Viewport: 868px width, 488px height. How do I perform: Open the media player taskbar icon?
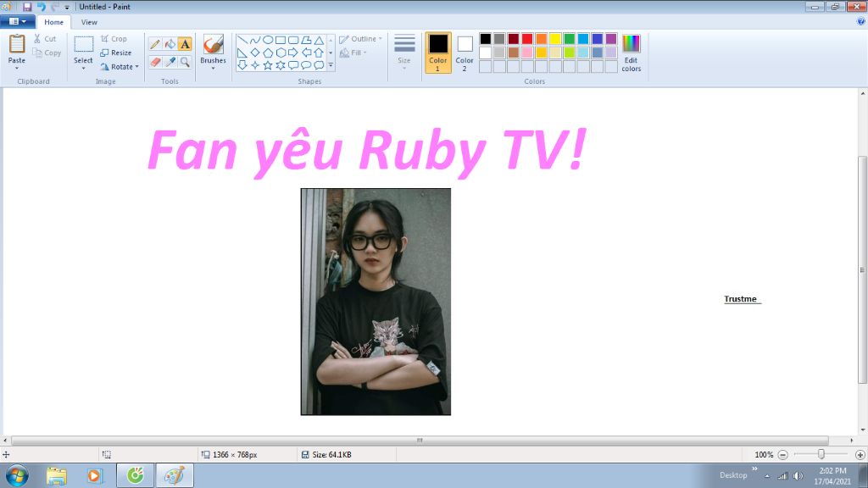click(95, 476)
